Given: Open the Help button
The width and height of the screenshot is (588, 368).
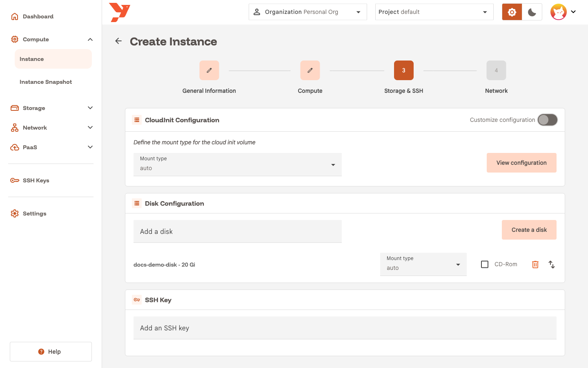Looking at the screenshot, I should click(51, 352).
